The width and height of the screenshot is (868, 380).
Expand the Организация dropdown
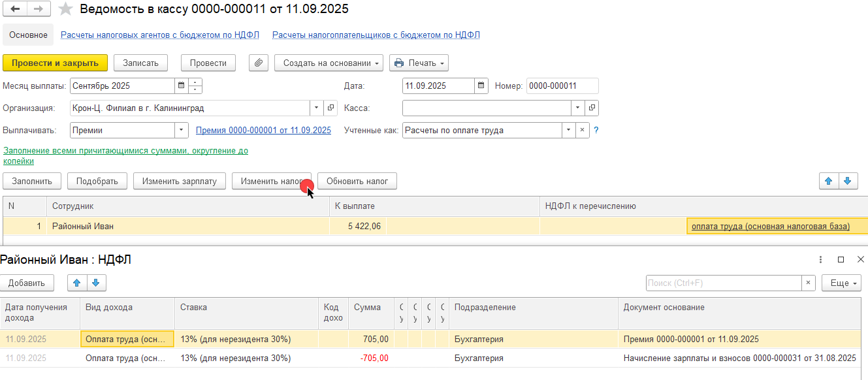pos(316,108)
